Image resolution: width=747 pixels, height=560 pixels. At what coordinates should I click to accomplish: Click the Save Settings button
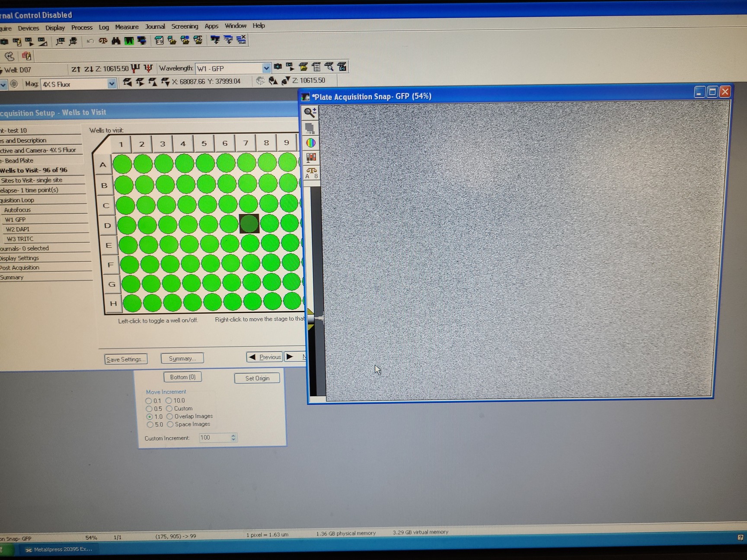point(125,359)
